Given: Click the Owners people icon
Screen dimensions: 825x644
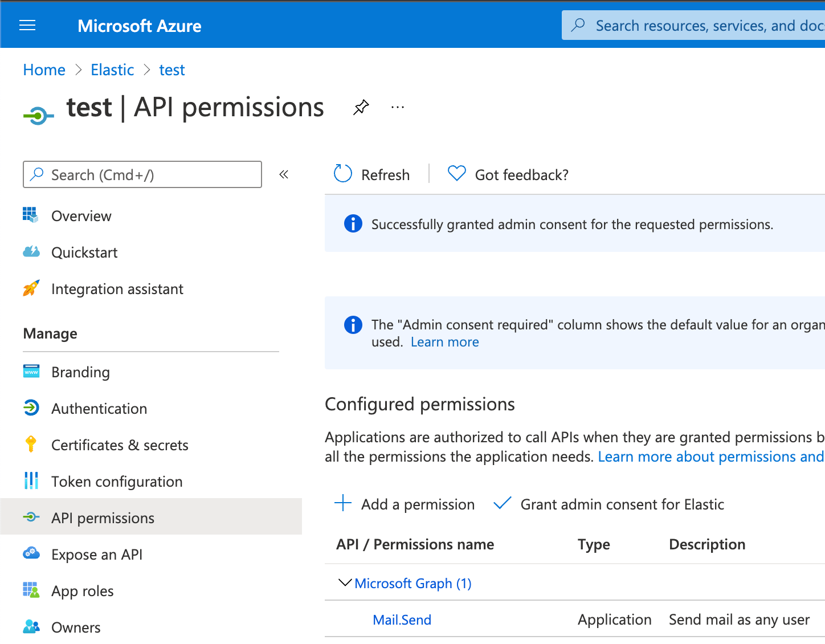Looking at the screenshot, I should pos(31,627).
